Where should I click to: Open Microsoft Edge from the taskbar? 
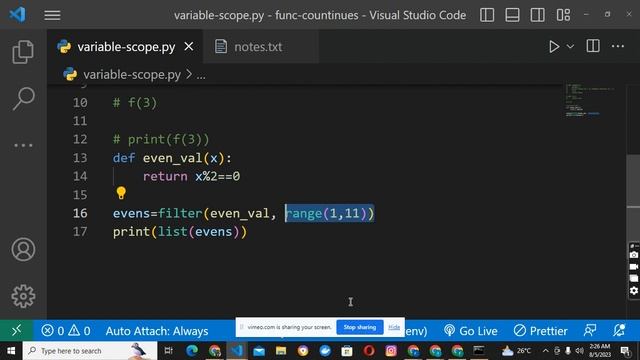(x=192, y=351)
